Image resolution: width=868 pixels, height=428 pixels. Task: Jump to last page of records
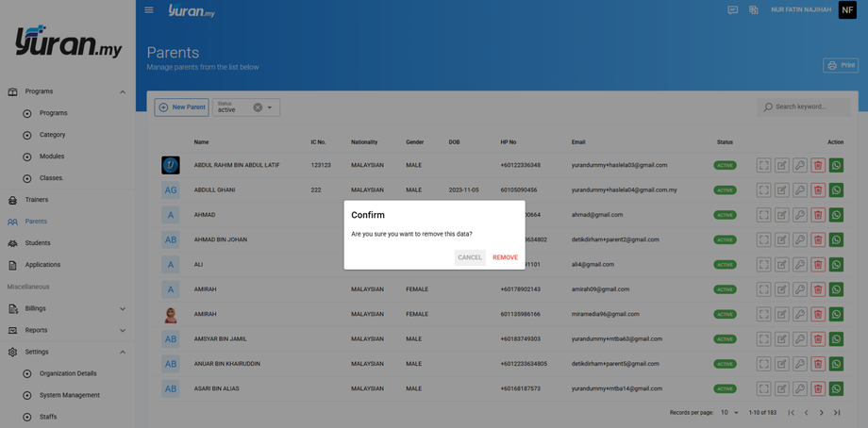[x=837, y=413]
